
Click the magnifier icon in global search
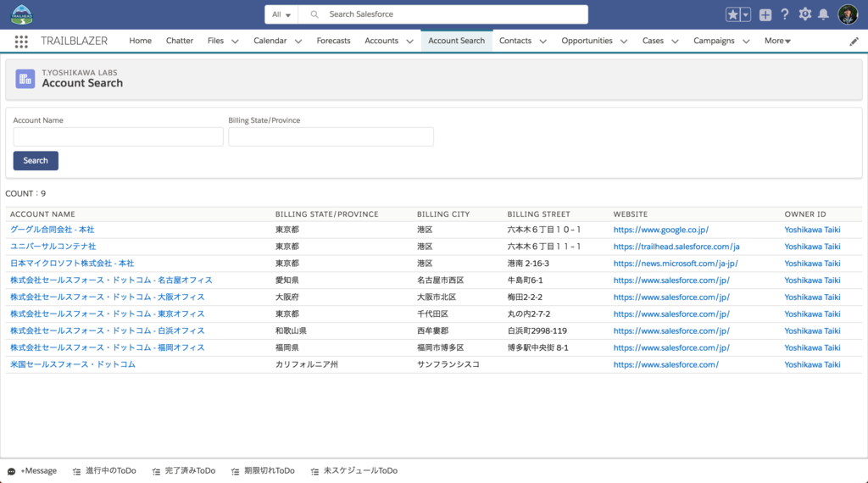click(x=314, y=14)
